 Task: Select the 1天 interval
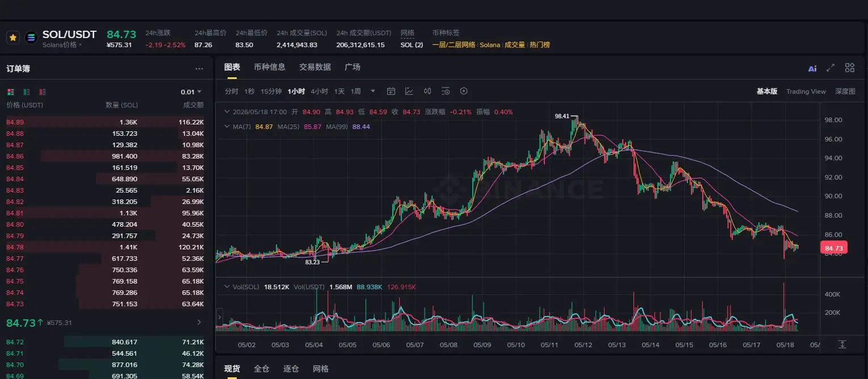click(x=339, y=91)
